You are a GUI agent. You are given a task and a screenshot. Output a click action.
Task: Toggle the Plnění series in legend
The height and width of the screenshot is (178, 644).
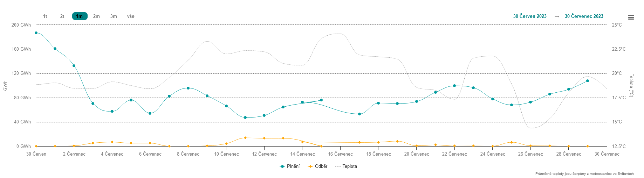click(x=293, y=166)
